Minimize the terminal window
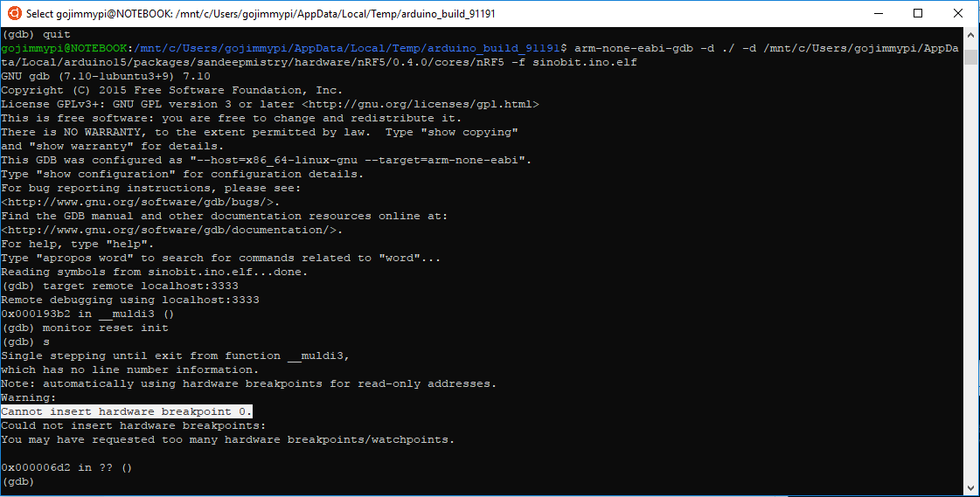This screenshot has width=980, height=497. point(878,13)
